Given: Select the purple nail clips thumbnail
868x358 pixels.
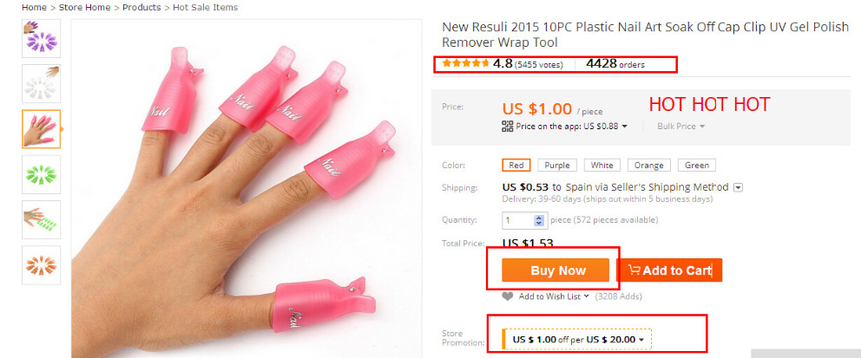Looking at the screenshot, I should coord(41,39).
